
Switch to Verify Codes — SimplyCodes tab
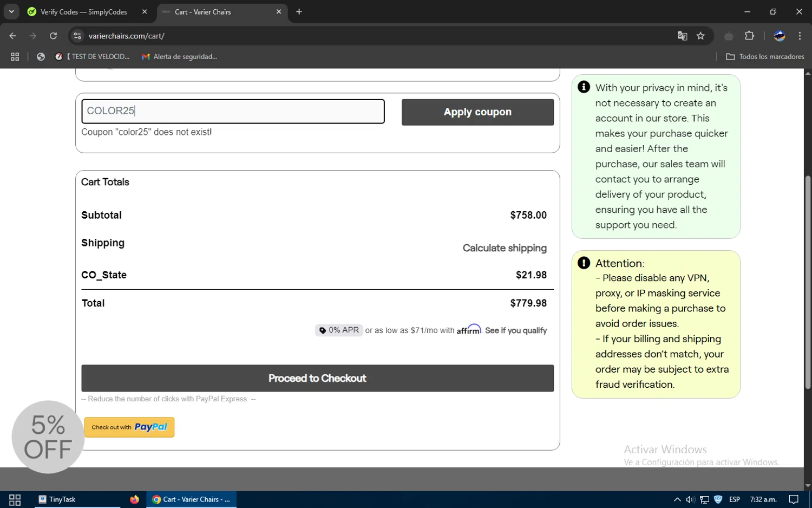(x=84, y=11)
